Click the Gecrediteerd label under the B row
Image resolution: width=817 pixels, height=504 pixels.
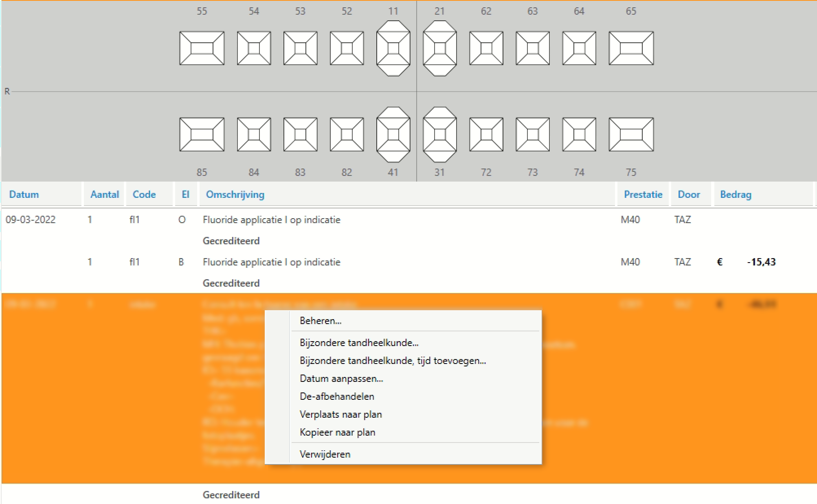pyautogui.click(x=231, y=283)
